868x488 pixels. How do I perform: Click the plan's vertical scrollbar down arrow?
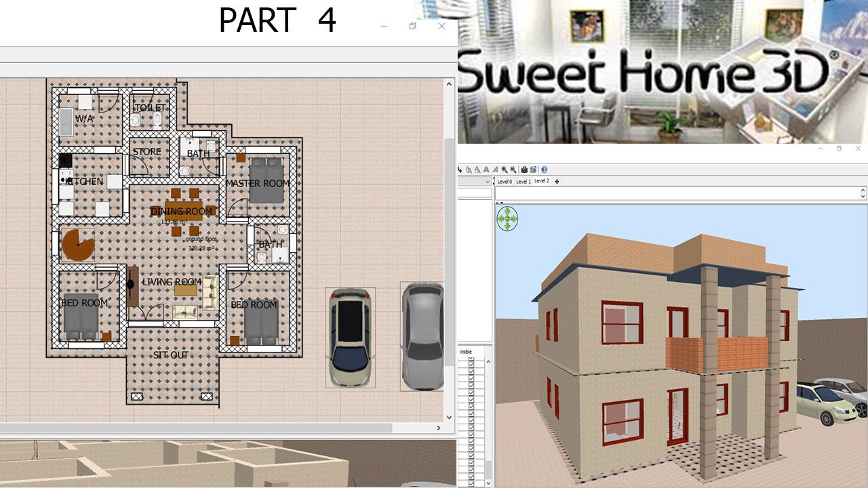coord(449,418)
